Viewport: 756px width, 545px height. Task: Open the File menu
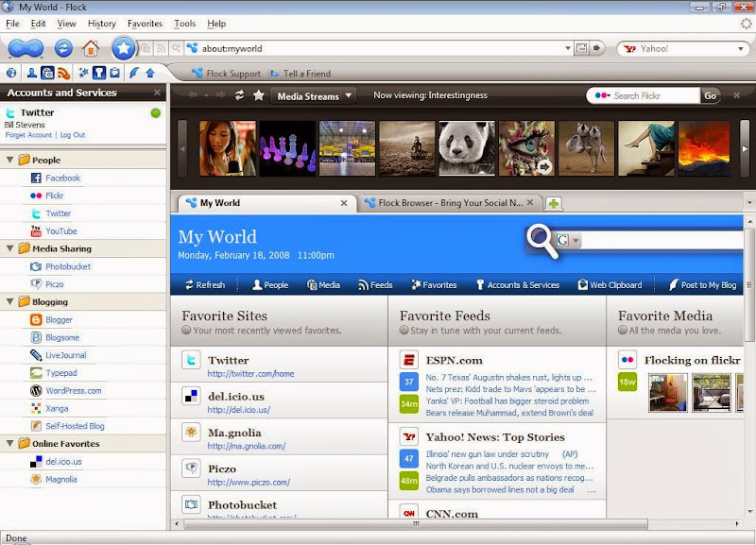pyautogui.click(x=12, y=23)
